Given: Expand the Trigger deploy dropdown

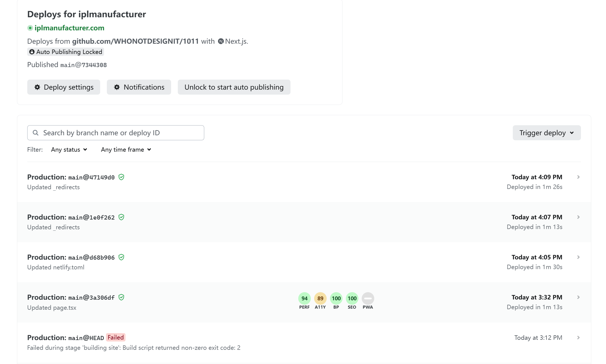Looking at the screenshot, I should 546,133.
